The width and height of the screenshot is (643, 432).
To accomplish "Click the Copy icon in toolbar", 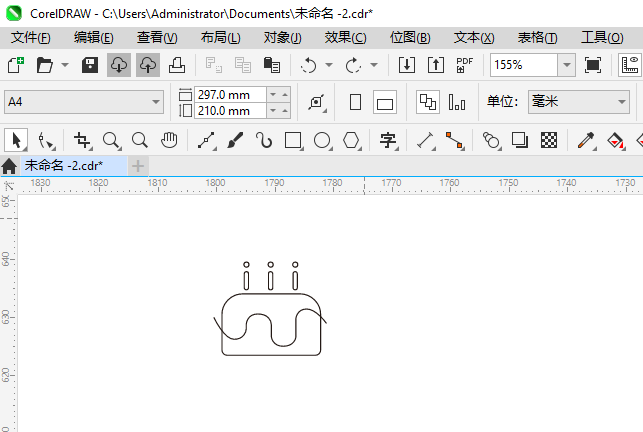I will (243, 65).
